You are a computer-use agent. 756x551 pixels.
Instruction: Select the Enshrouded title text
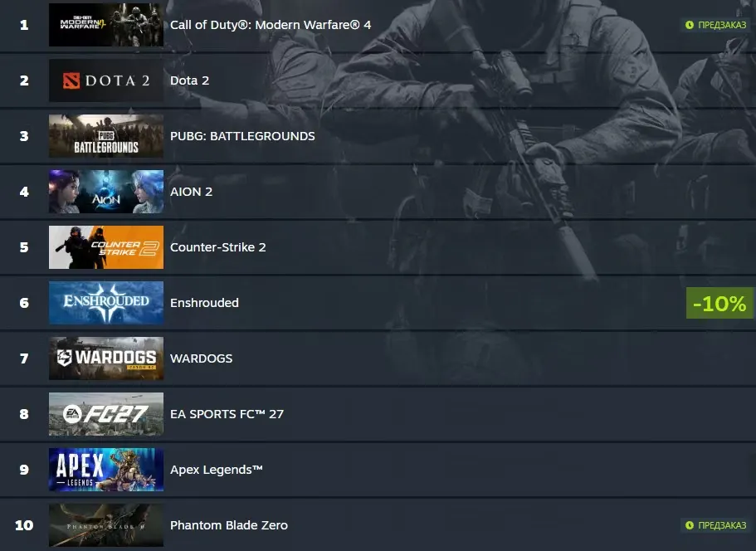[204, 303]
